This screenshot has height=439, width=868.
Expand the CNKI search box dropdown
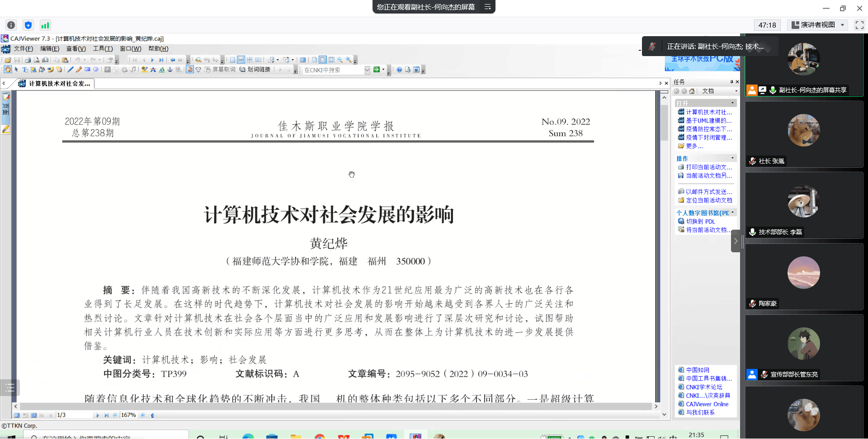(x=367, y=70)
